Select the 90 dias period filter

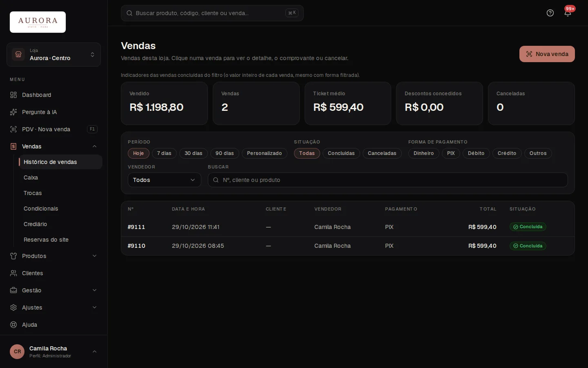225,153
